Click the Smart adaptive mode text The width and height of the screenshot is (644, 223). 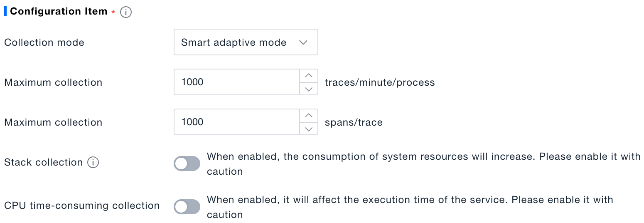(x=234, y=42)
